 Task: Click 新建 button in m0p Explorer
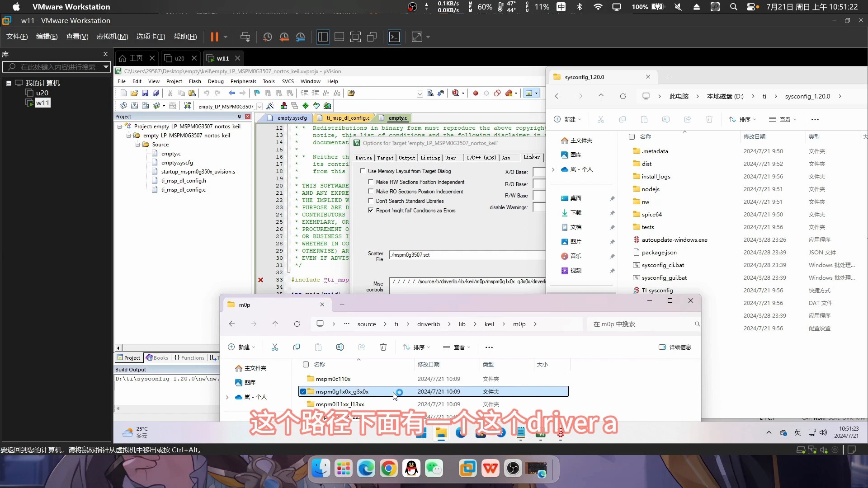click(x=241, y=347)
